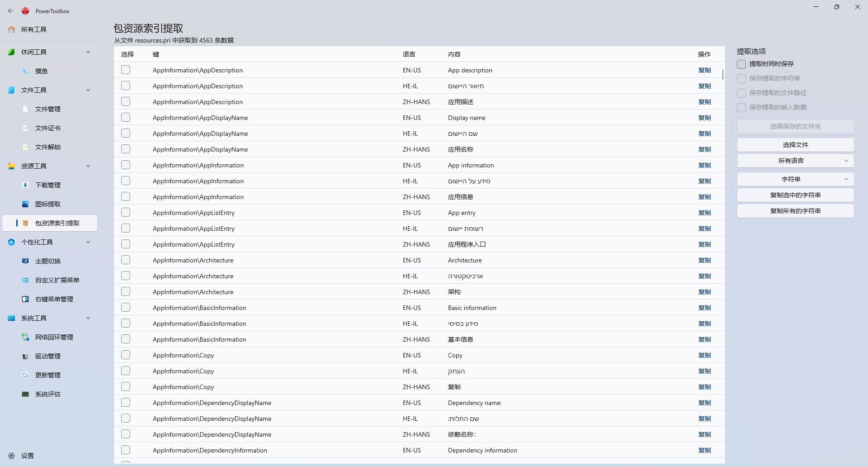Open the 所有语言 language dropdown

click(x=795, y=161)
